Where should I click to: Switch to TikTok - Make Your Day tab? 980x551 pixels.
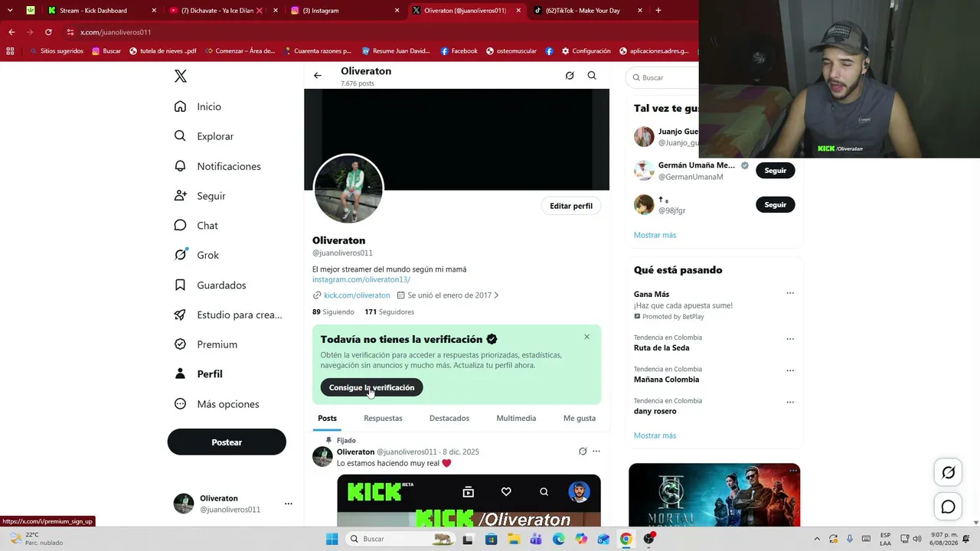[x=588, y=11]
